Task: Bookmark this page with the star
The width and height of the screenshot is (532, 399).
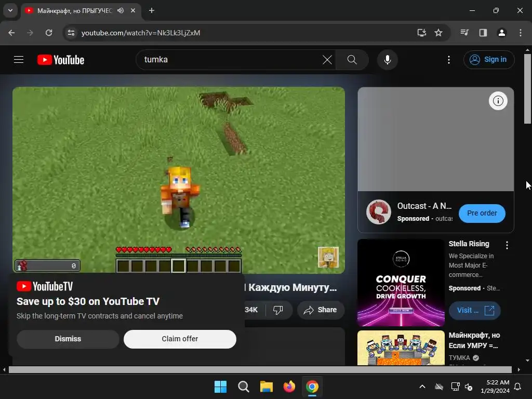Action: click(438, 33)
